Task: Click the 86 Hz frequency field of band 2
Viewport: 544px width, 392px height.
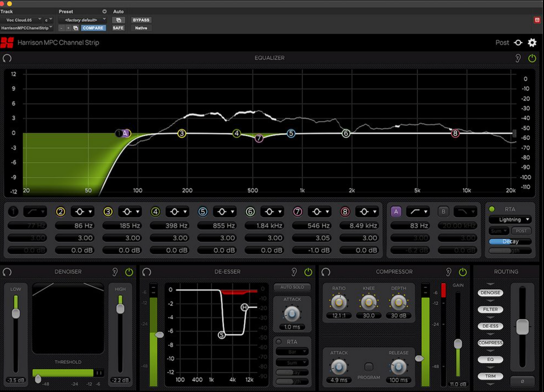Action: pos(75,225)
